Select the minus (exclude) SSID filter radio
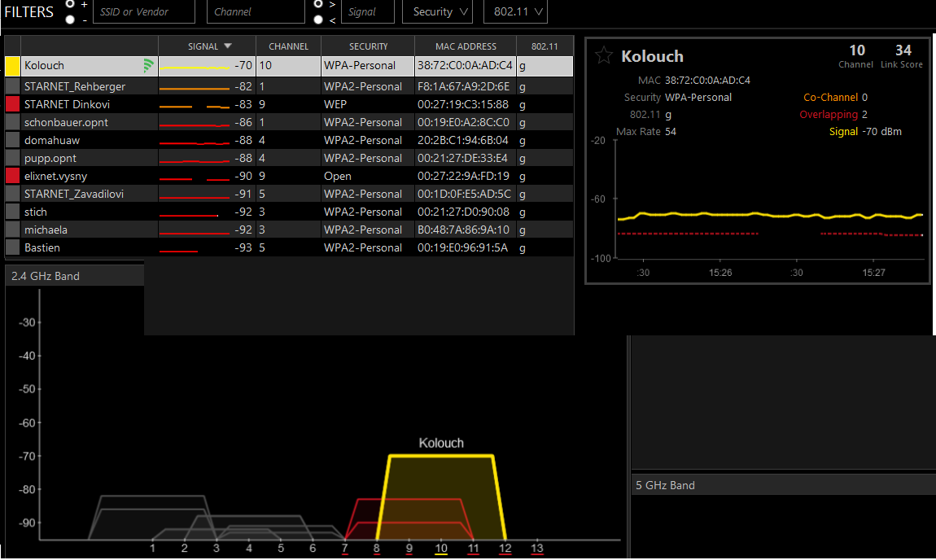The width and height of the screenshot is (936, 560). click(x=70, y=19)
